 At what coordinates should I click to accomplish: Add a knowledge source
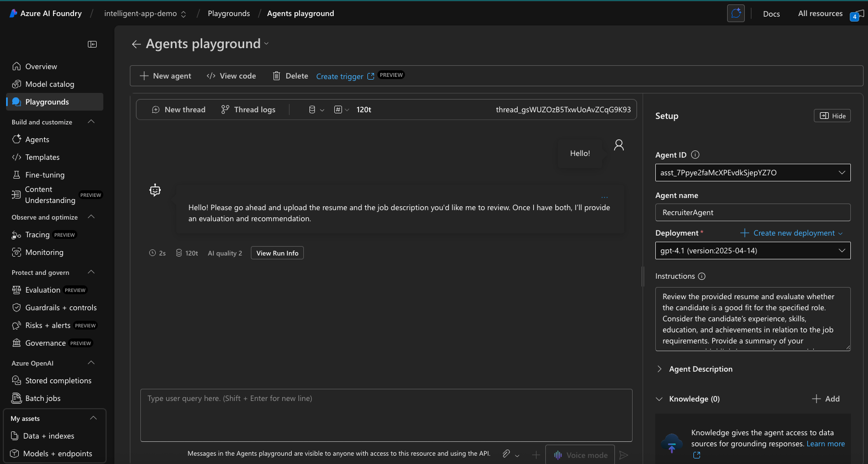[x=826, y=399]
